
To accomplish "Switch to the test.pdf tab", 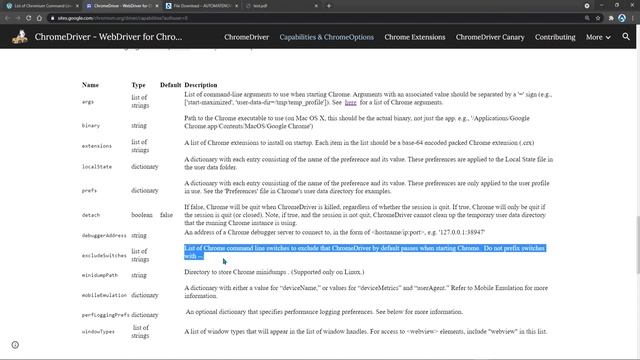I will coord(281,6).
